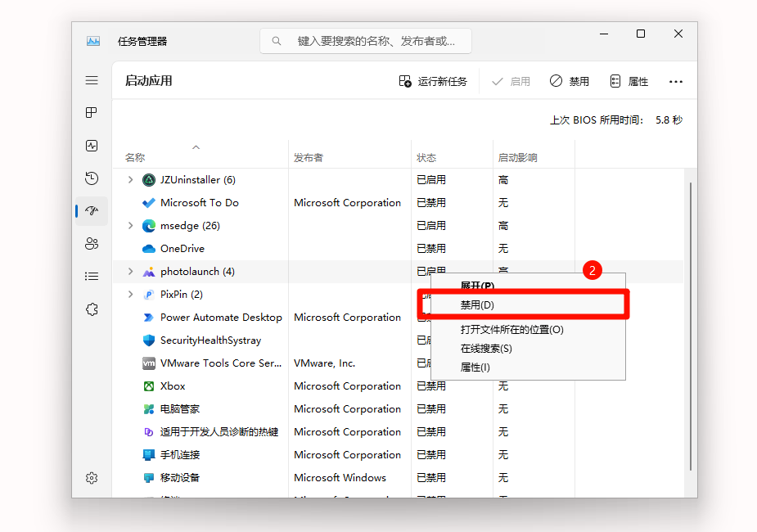757x532 pixels.
Task: Click the search magnifier icon
Action: (276, 41)
